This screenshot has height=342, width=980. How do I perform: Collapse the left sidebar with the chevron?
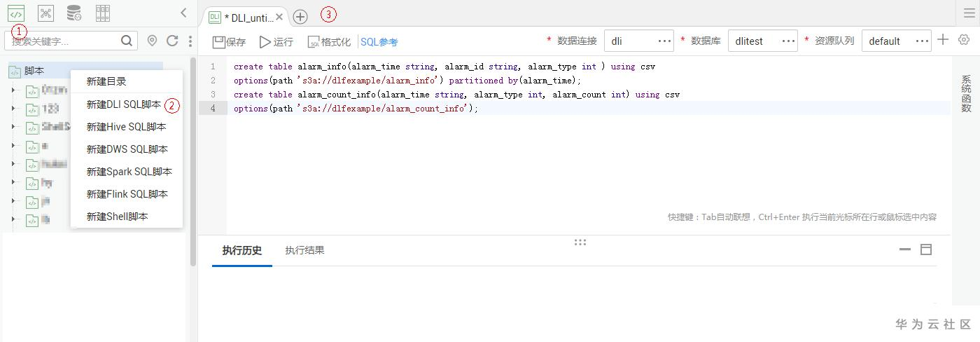(183, 13)
